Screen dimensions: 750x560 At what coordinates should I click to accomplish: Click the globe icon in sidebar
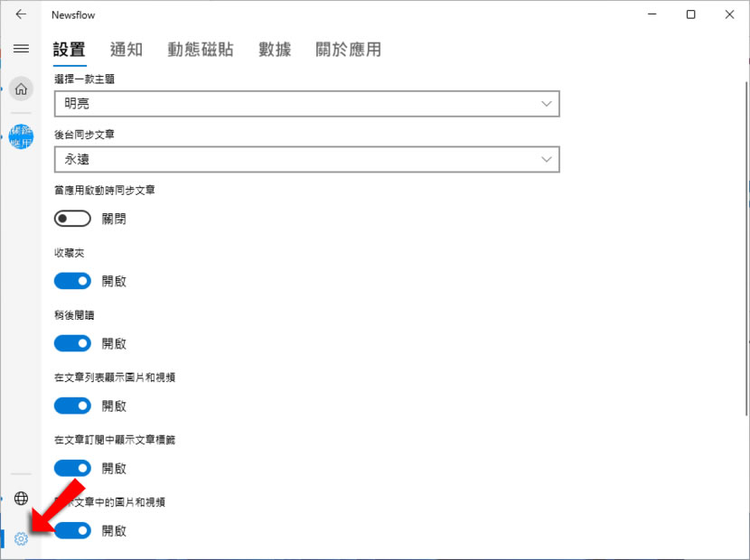21,499
